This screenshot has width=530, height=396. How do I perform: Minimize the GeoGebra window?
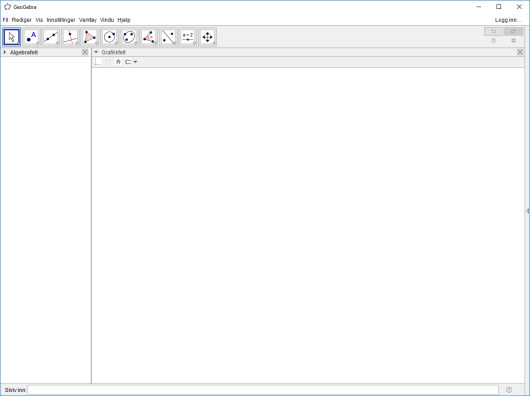coord(479,7)
